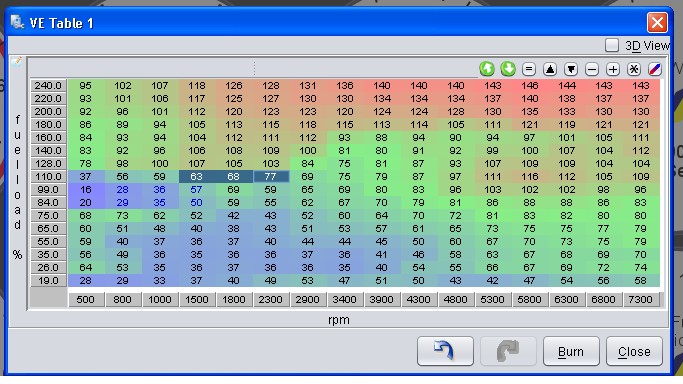Select the 2300 rpm column header
The height and width of the screenshot is (384, 683).
tap(270, 300)
